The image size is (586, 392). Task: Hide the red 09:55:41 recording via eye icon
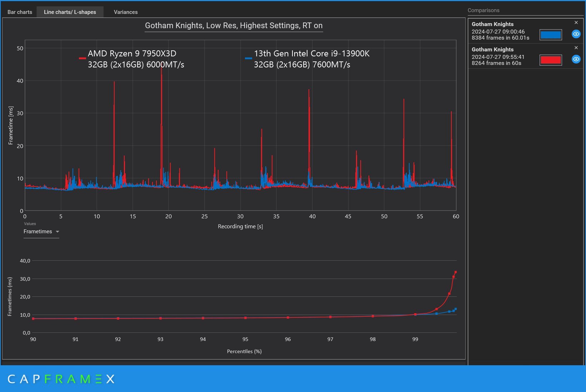[x=576, y=59]
